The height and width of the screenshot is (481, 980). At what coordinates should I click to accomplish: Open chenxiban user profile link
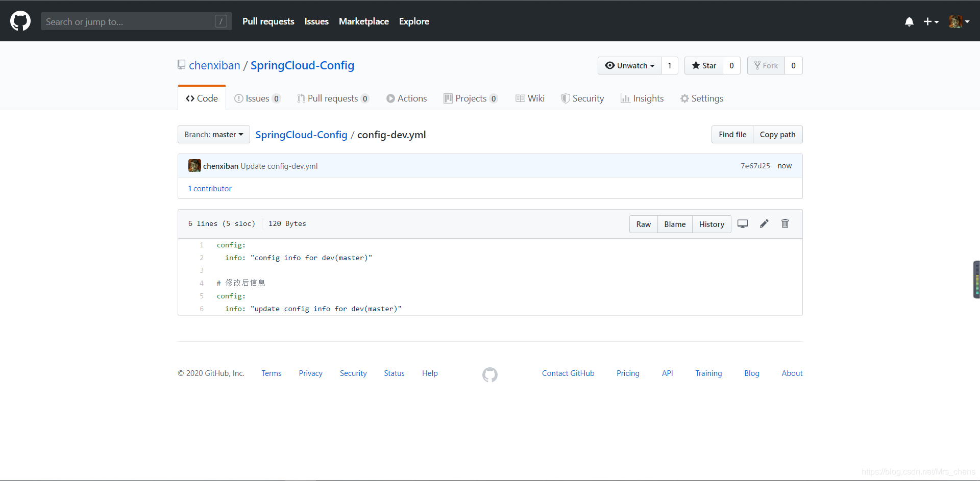[x=214, y=65]
